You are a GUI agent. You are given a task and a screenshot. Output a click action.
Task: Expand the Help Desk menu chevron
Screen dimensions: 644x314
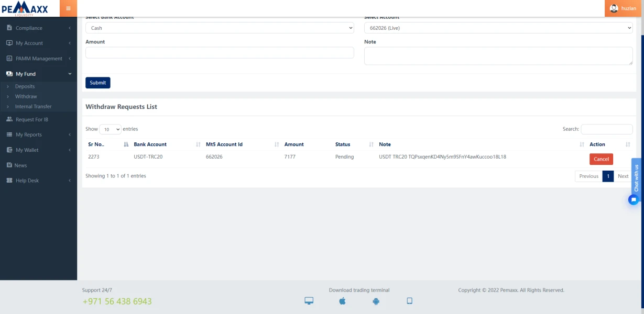70,181
